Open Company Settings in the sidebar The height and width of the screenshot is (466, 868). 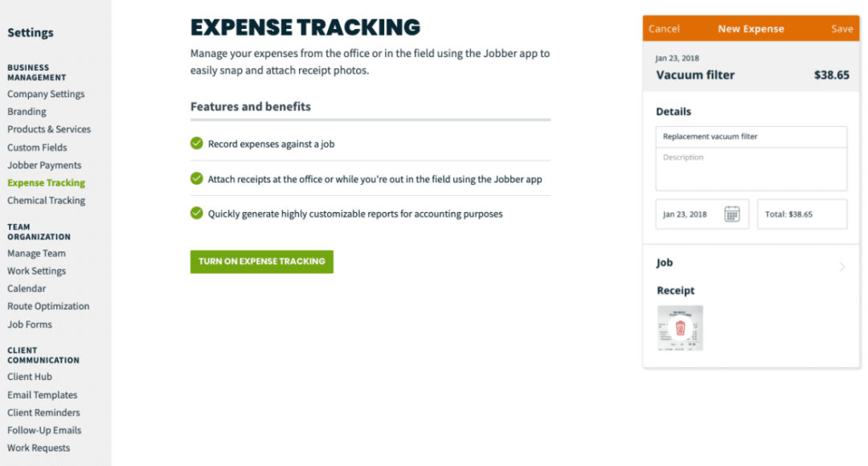(44, 94)
